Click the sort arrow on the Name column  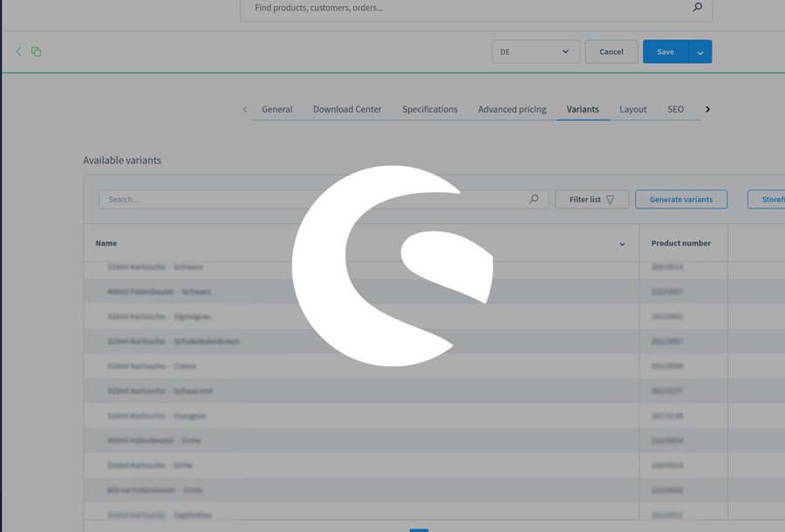point(622,244)
